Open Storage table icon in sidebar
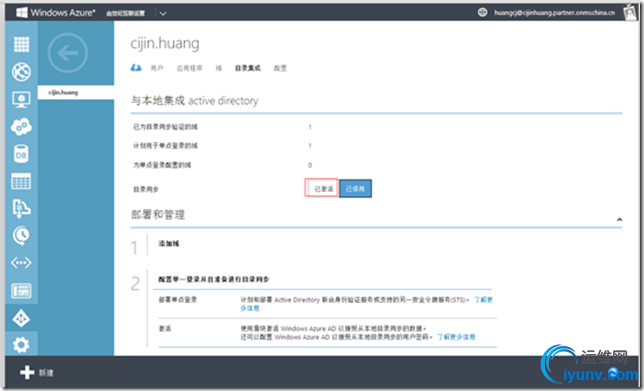The height and width of the screenshot is (391, 644). [x=21, y=181]
